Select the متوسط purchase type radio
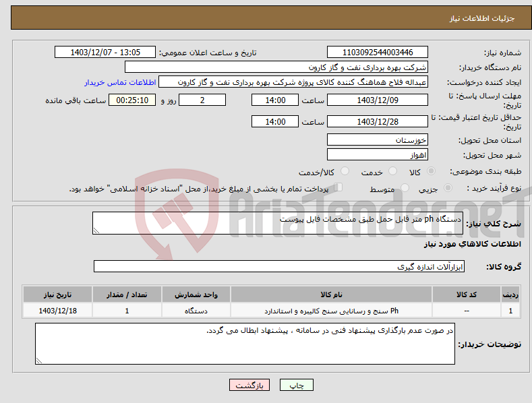 tap(405, 187)
